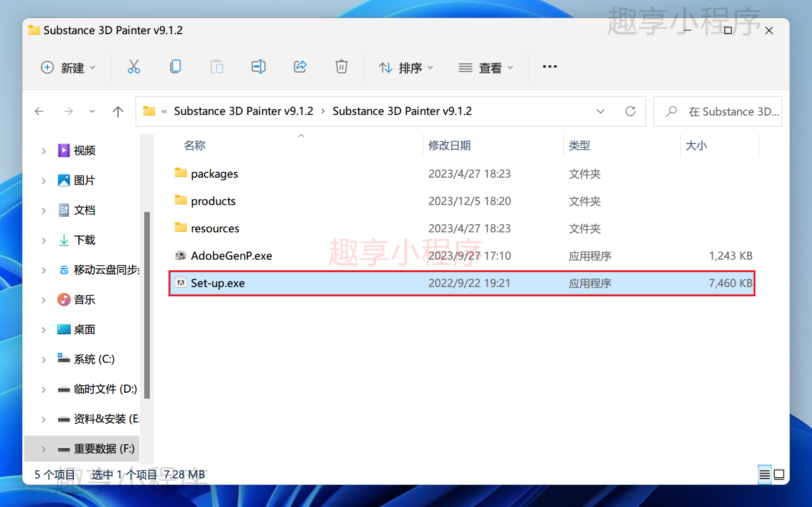Click the 5 个项目 status bar text
Screen dimensions: 812x507
tap(55, 475)
